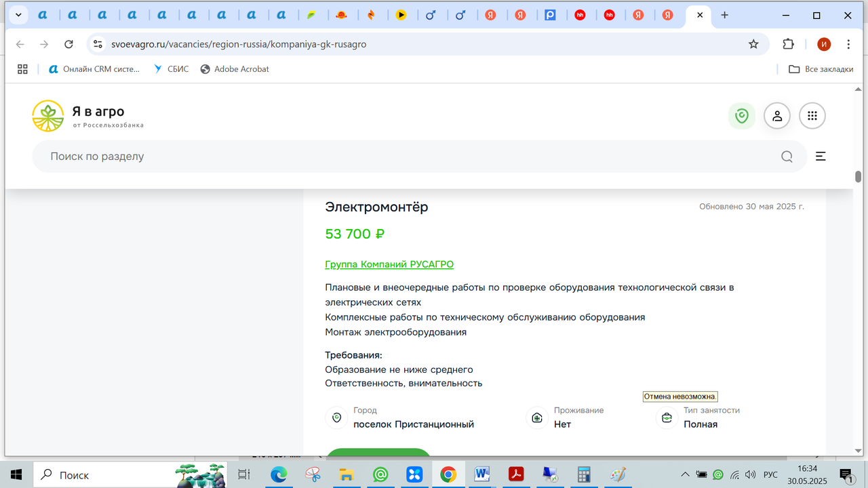
Task: Open a new browser tab
Action: (x=725, y=14)
